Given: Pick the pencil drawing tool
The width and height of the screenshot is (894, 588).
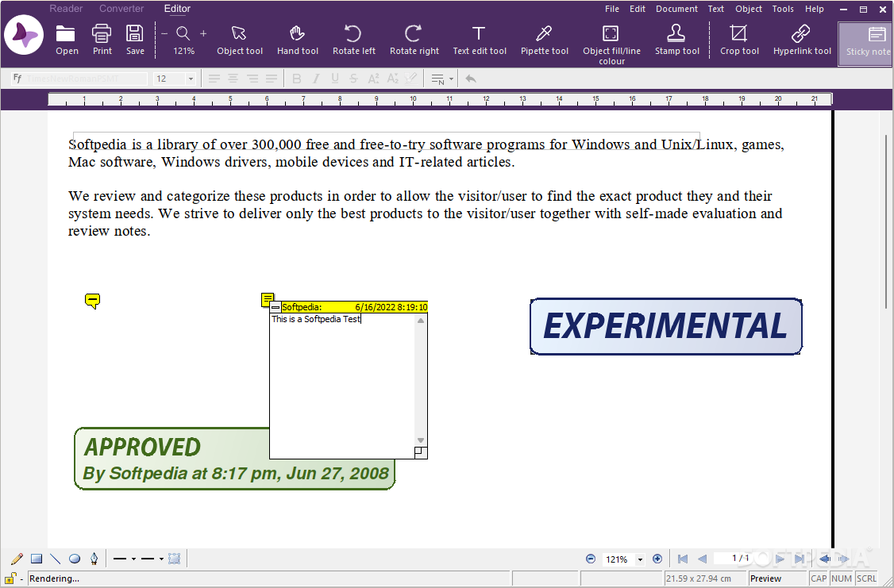Looking at the screenshot, I should point(17,559).
